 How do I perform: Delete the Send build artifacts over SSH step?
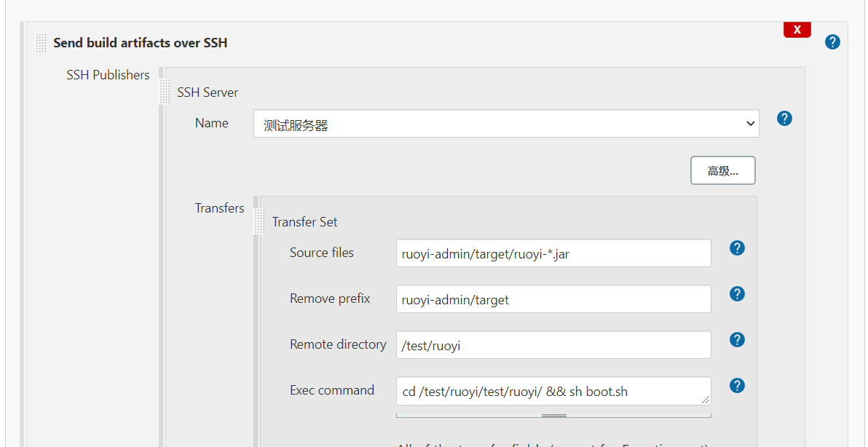[x=797, y=30]
